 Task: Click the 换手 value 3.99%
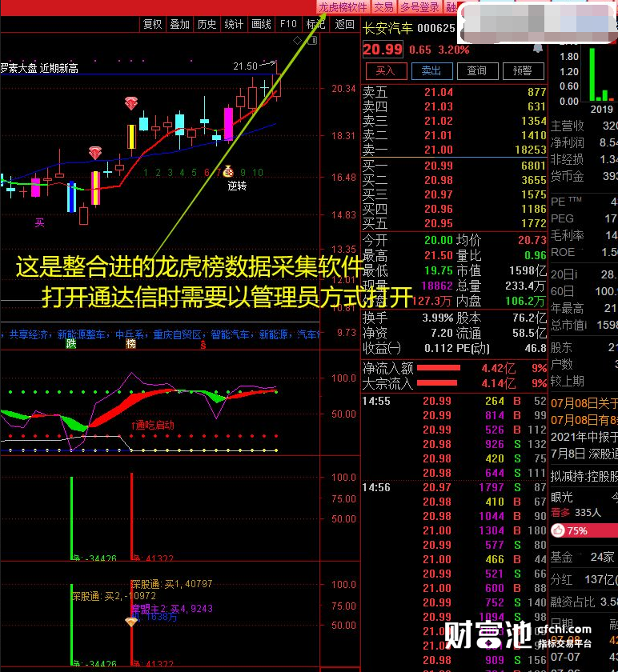tap(437, 318)
